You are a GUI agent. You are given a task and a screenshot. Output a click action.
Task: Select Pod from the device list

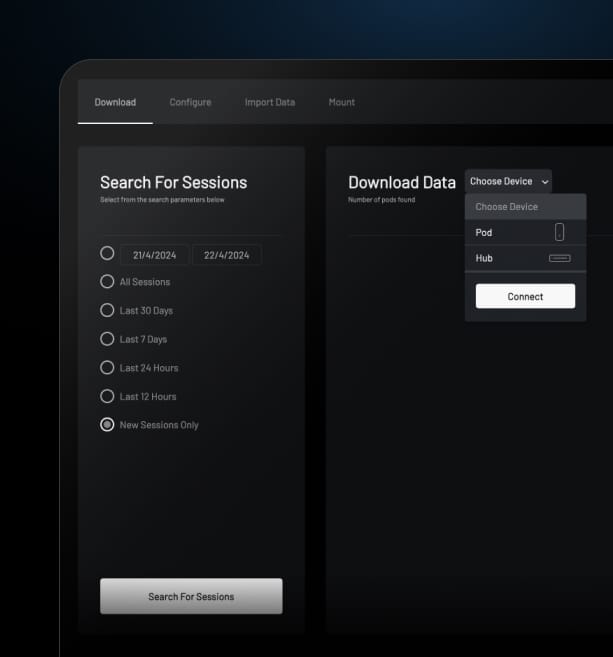525,233
